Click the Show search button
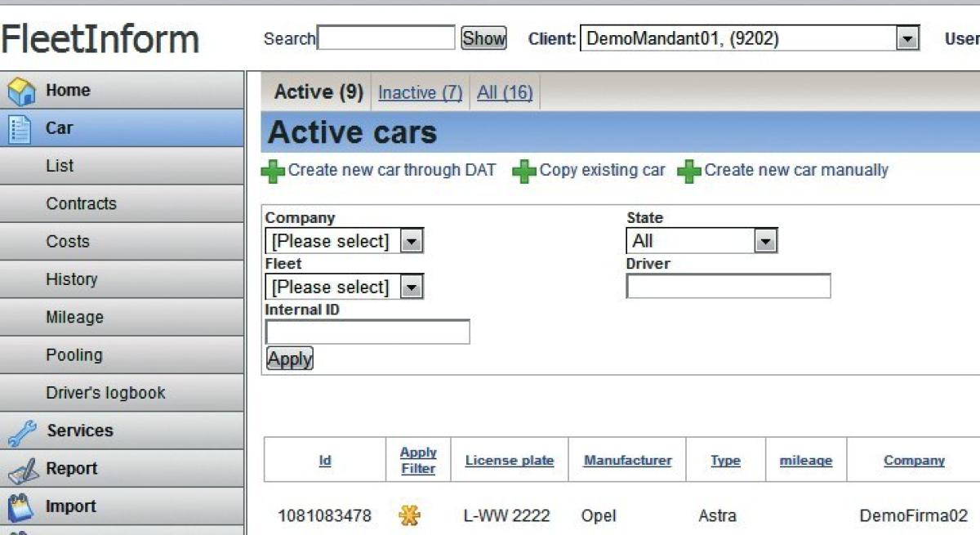 [x=483, y=38]
